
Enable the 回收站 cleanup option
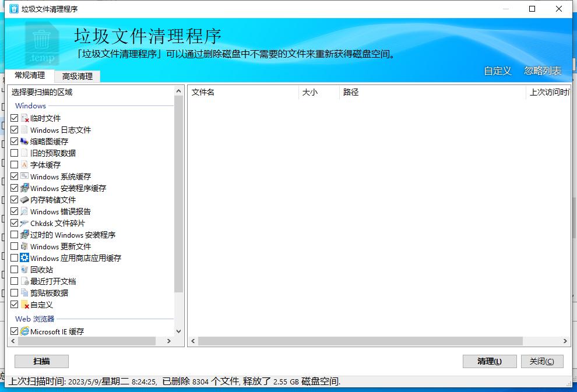click(x=14, y=270)
